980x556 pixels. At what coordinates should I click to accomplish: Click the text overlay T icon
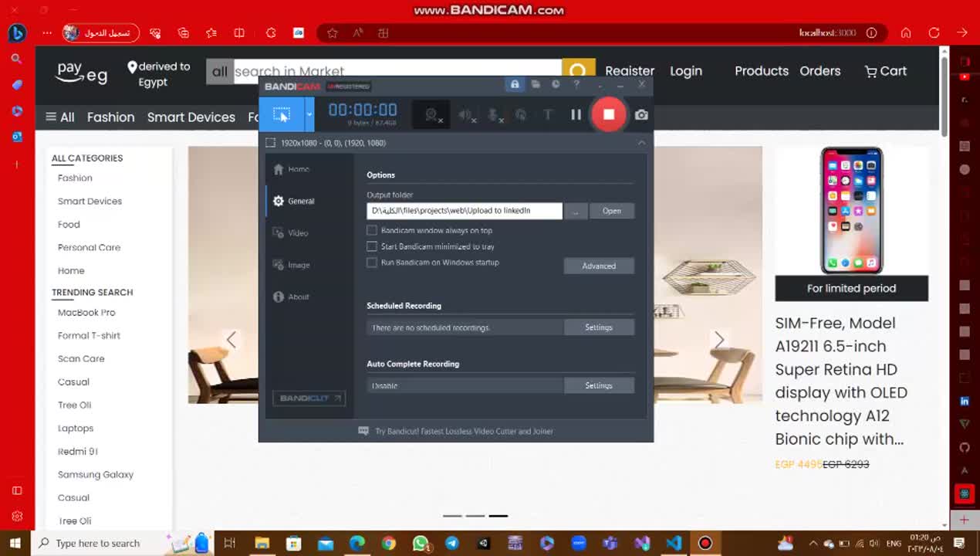point(548,115)
